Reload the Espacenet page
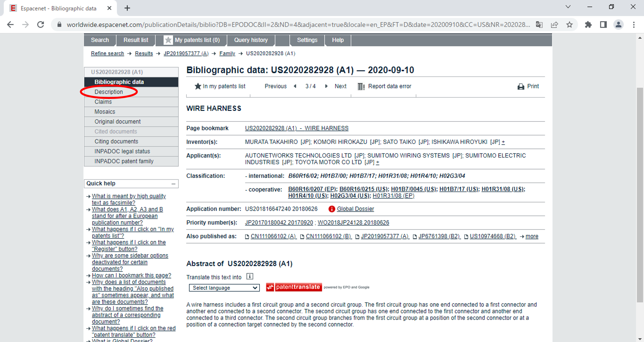The width and height of the screenshot is (644, 342). 41,24
